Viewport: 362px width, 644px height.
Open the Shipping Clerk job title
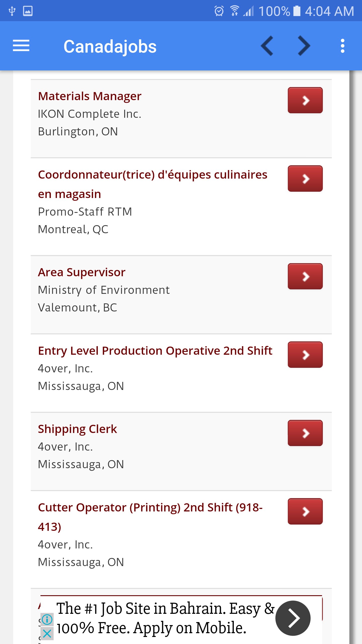[x=77, y=429]
